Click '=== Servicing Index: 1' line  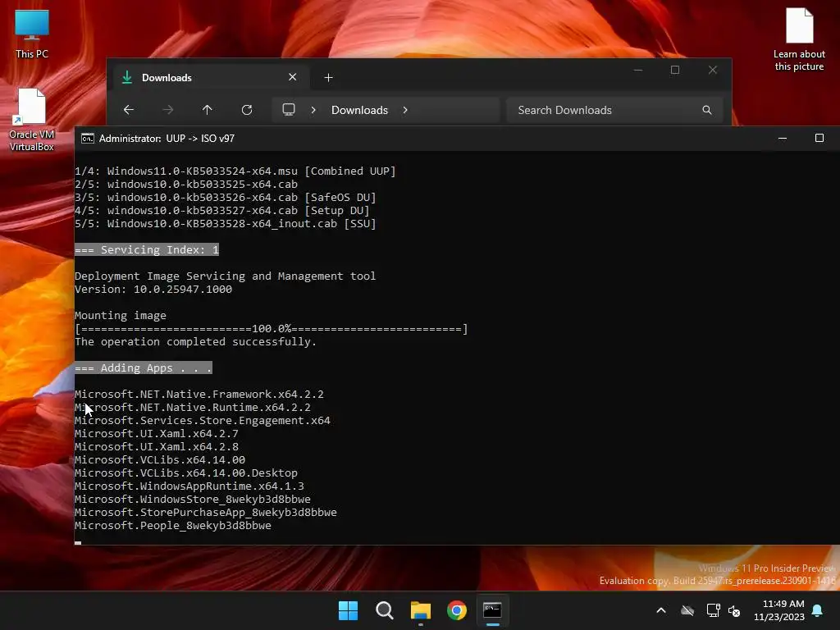pos(147,249)
